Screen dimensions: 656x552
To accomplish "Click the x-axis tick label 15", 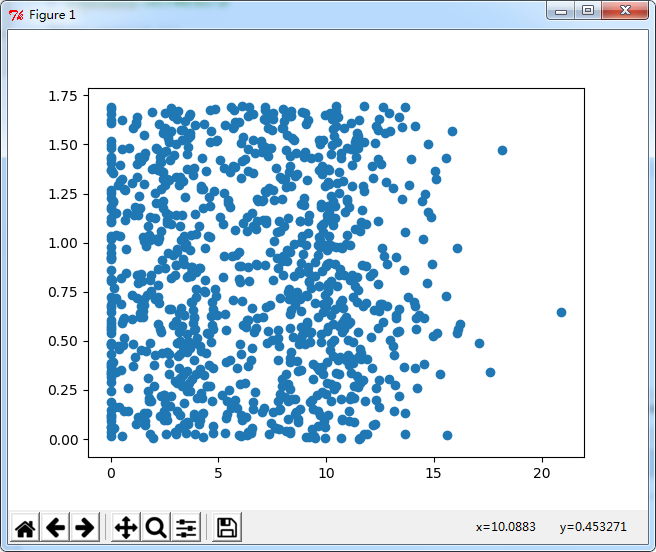I will 434,473.
